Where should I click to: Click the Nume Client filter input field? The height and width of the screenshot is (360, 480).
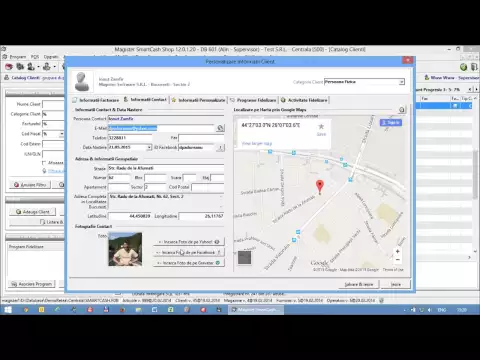(x=53, y=104)
